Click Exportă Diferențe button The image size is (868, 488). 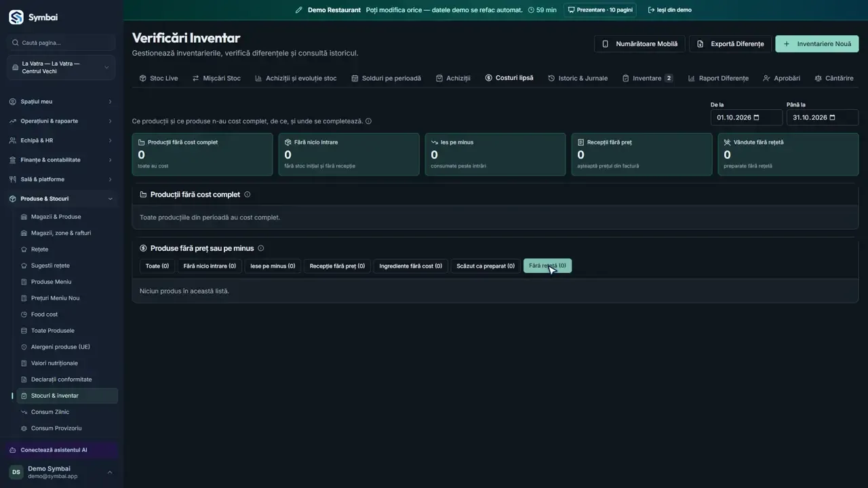click(730, 44)
